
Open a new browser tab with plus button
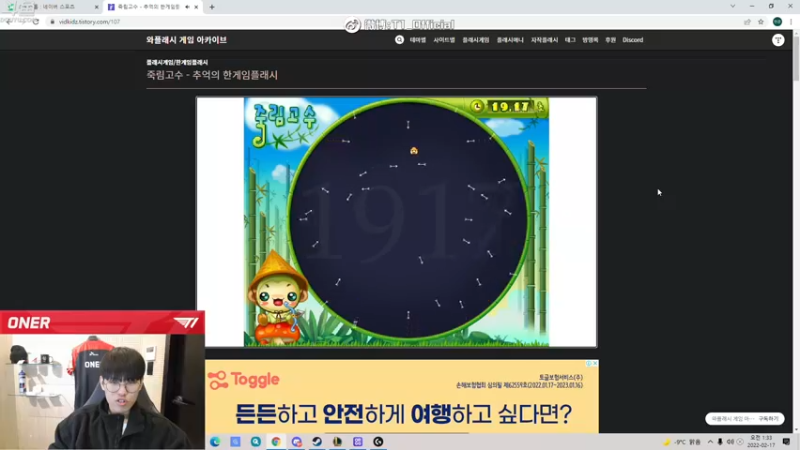pos(212,7)
